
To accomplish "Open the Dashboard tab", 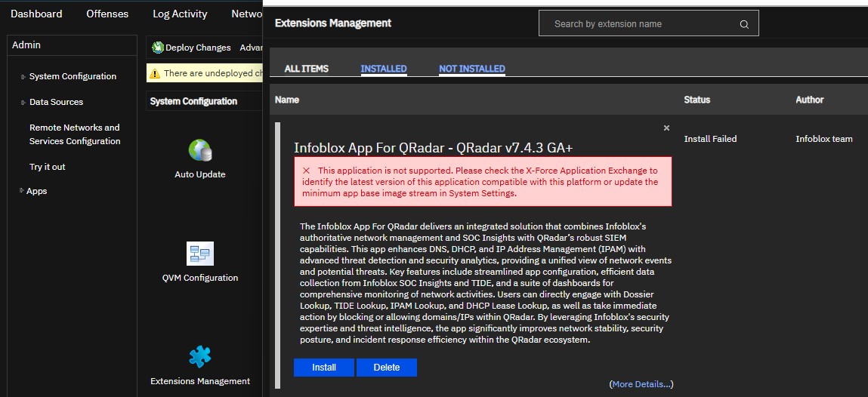I will click(36, 14).
